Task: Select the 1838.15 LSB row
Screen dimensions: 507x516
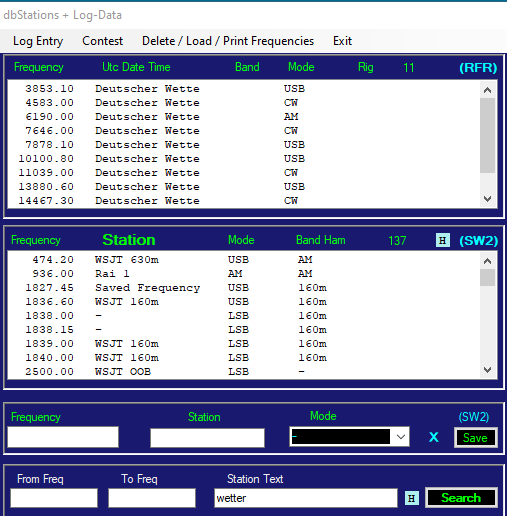Action: [244, 330]
